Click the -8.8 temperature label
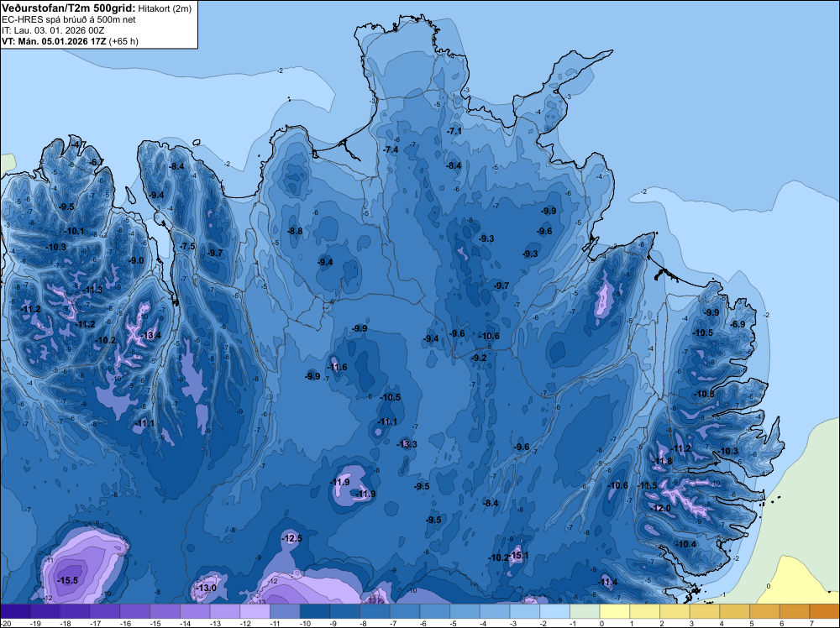Image resolution: width=840 pixels, height=628 pixels. pyautogui.click(x=295, y=231)
